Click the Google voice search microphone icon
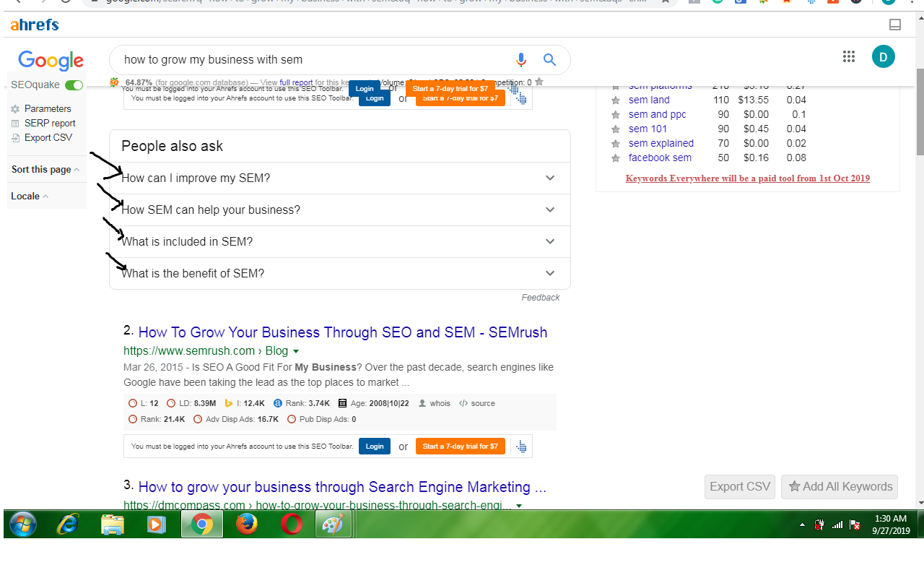This screenshot has height=578, width=924. [520, 60]
